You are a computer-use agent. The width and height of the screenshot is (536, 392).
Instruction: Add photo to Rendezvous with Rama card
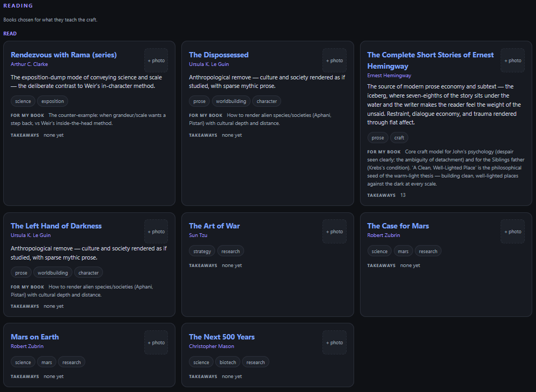[156, 61]
